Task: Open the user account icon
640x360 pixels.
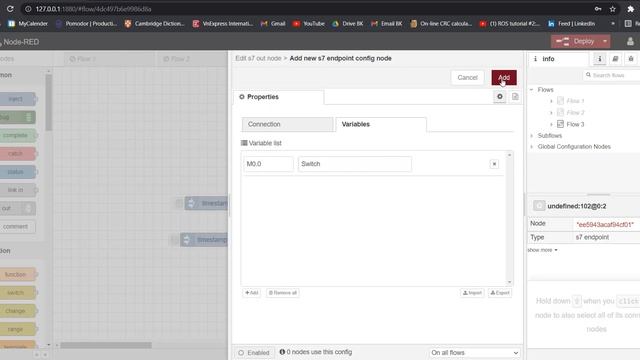Action: click(x=630, y=42)
